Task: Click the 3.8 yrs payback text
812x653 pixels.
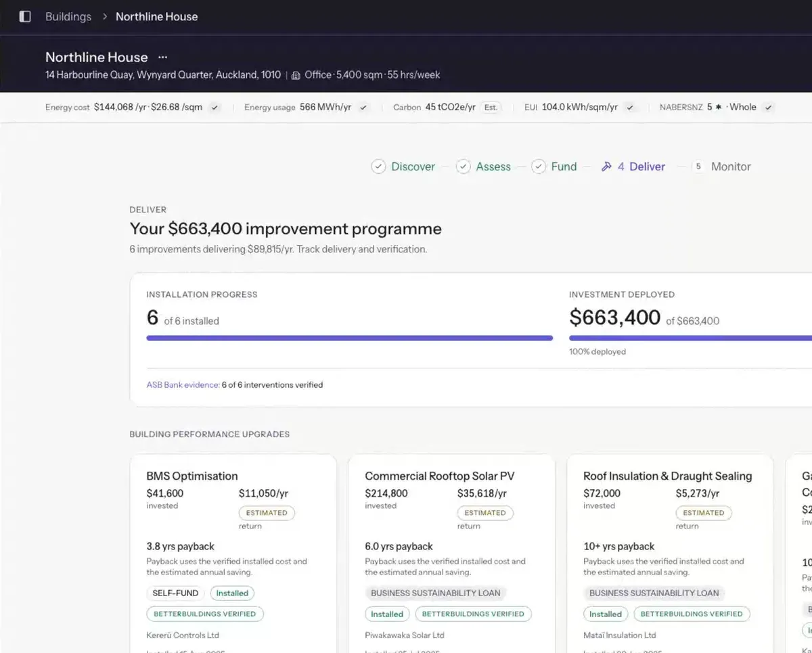Action: pos(180,546)
